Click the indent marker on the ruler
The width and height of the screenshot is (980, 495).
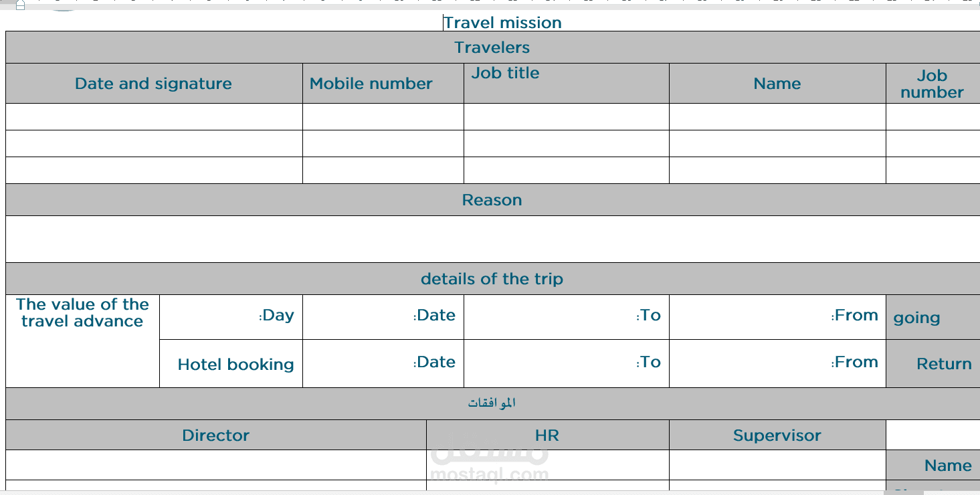[x=20, y=5]
